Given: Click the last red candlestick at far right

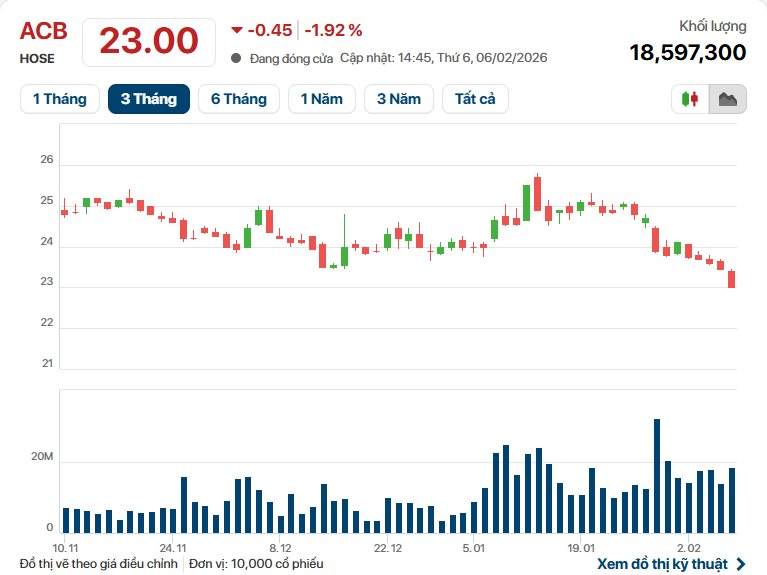Looking at the screenshot, I should click(732, 279).
